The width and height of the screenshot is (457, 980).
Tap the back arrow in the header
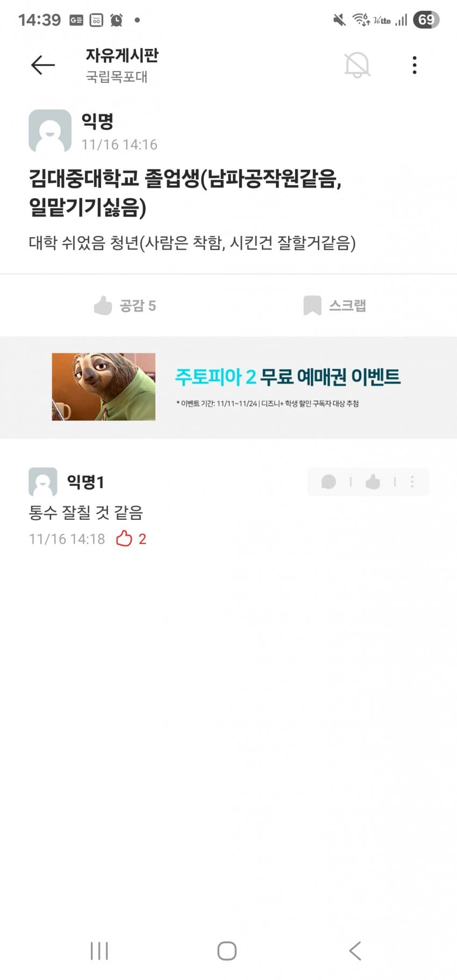click(x=43, y=65)
